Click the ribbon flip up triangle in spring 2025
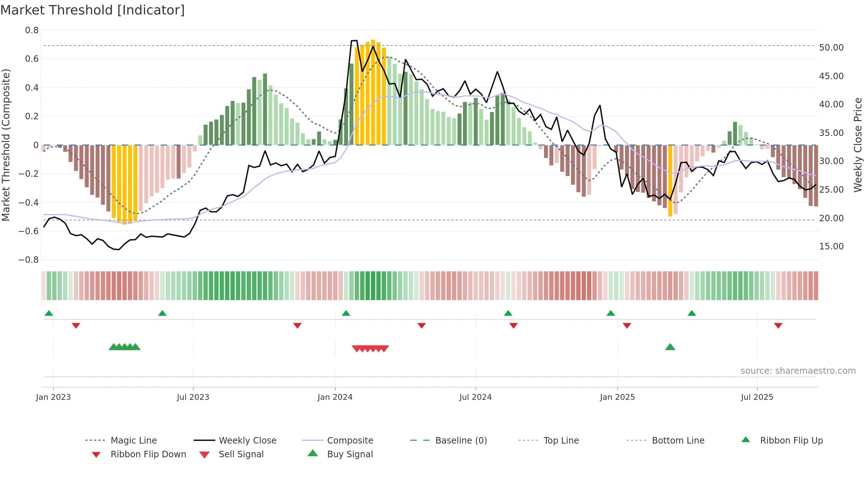The image size is (868, 488). pyautogui.click(x=692, y=313)
